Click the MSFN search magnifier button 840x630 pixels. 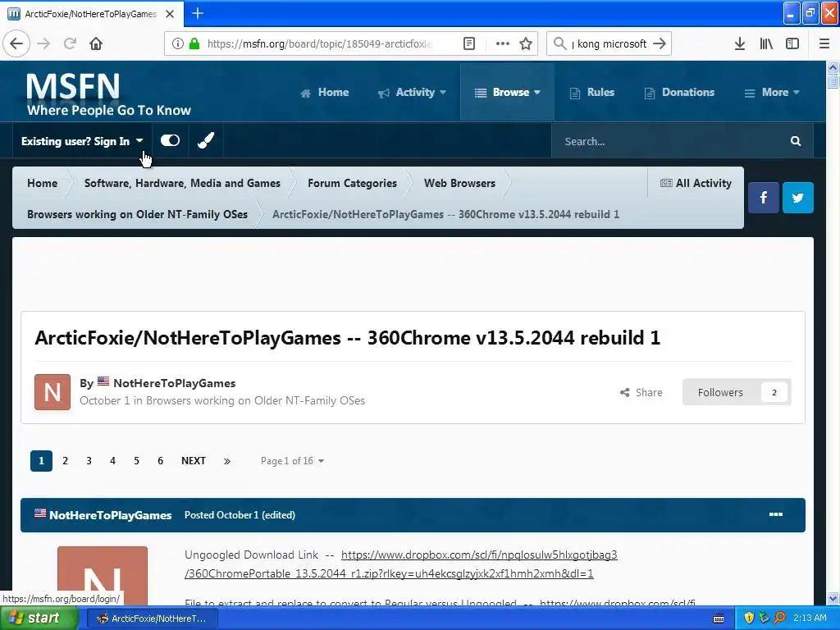(796, 141)
